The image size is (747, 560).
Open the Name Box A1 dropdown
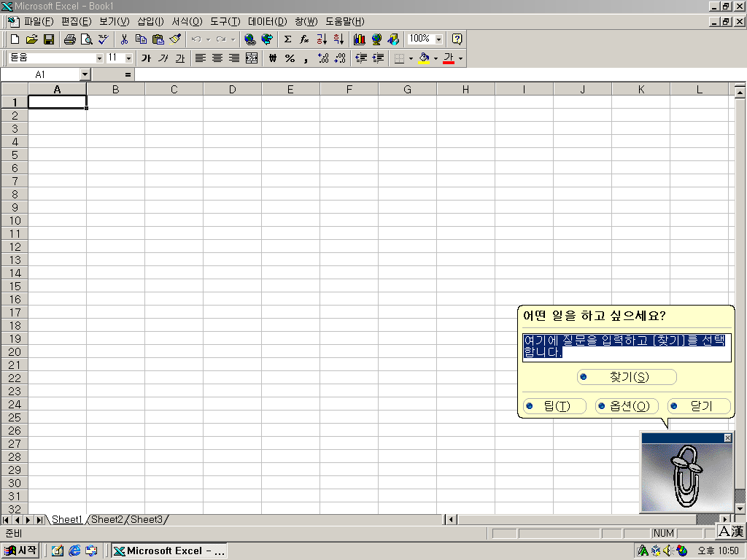click(x=85, y=74)
